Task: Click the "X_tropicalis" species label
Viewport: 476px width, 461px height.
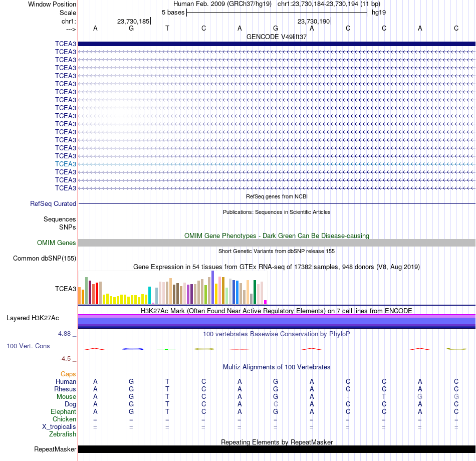Action: coord(59,427)
